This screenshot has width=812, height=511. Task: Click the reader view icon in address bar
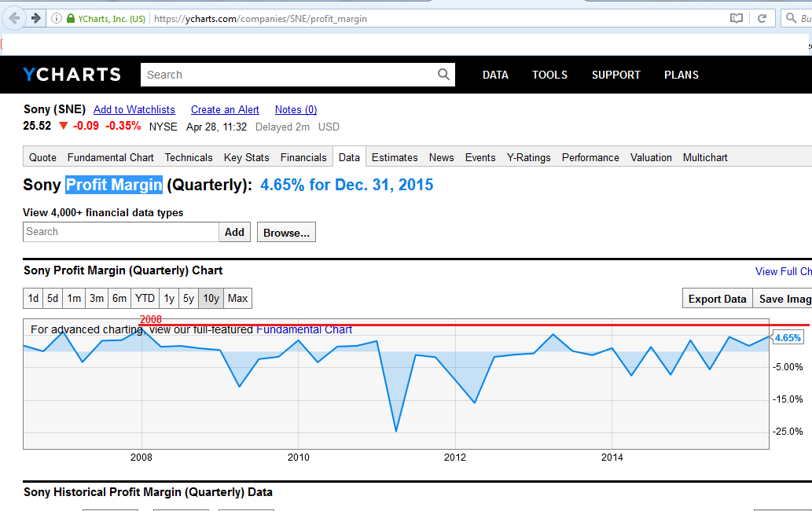[x=736, y=18]
